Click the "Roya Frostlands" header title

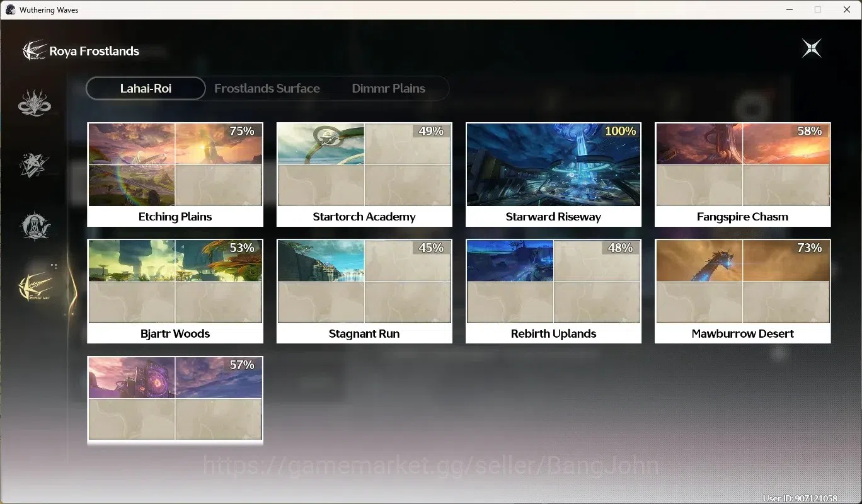95,51
